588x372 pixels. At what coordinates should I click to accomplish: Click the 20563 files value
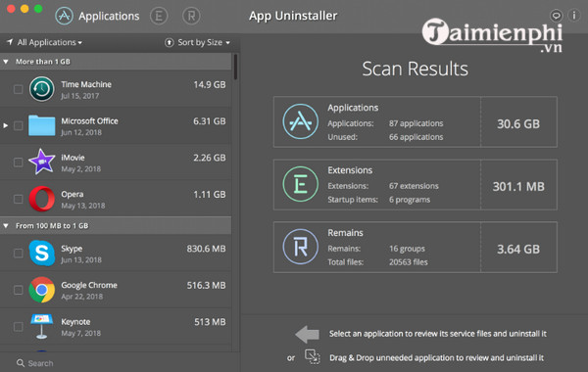pyautogui.click(x=409, y=261)
